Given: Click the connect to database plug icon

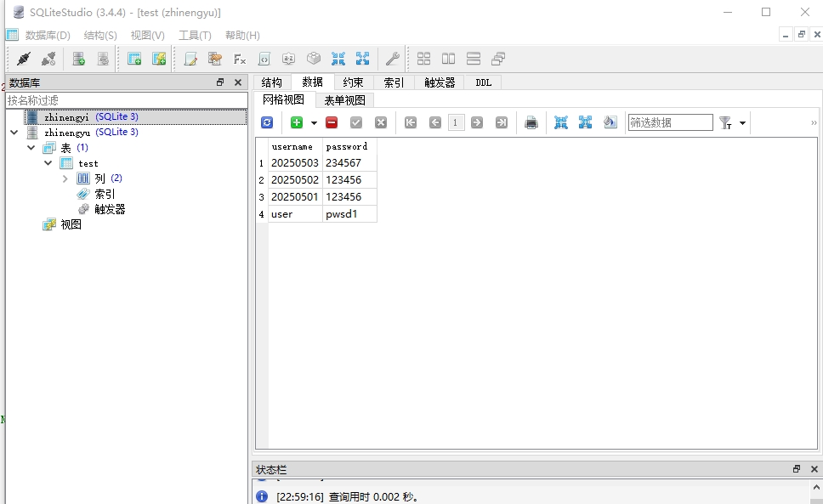Looking at the screenshot, I should coord(23,59).
